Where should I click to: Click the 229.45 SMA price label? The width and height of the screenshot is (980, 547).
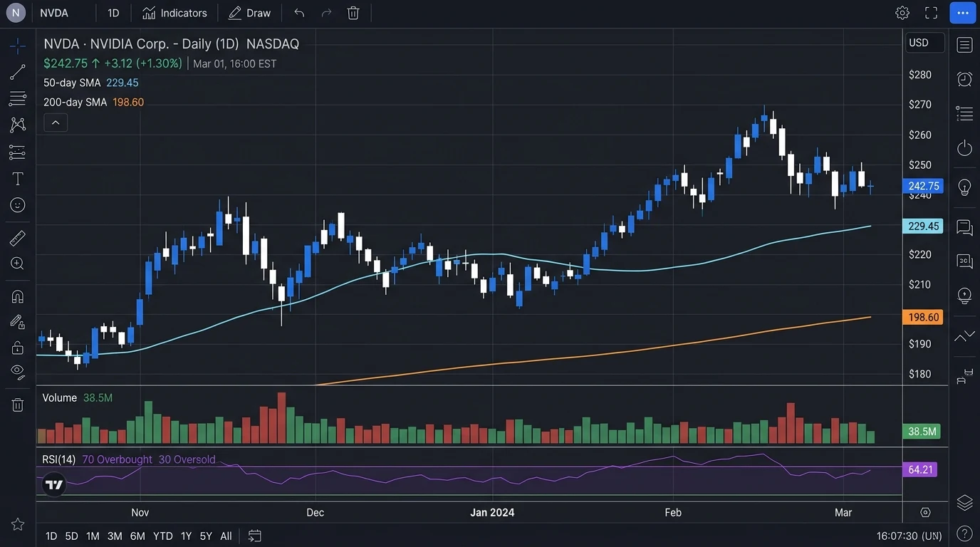coord(924,226)
